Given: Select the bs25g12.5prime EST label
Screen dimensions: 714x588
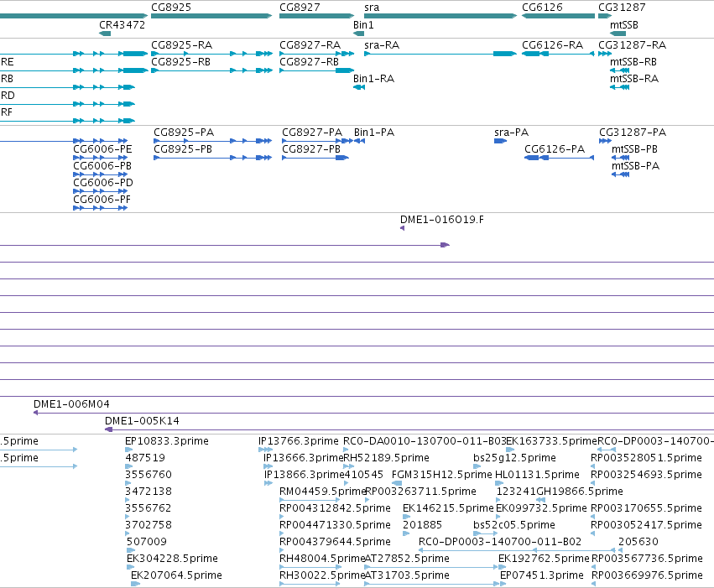Looking at the screenshot, I should 514,458.
